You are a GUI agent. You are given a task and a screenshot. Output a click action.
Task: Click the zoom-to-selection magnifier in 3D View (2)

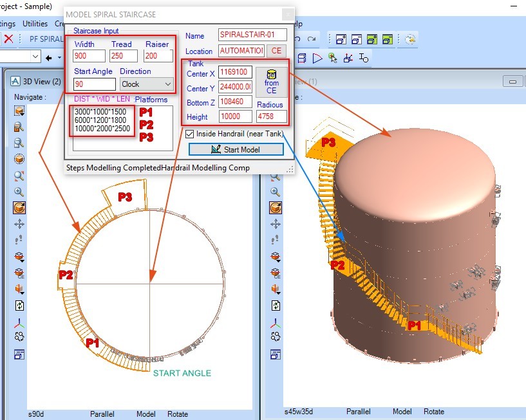coord(19,176)
